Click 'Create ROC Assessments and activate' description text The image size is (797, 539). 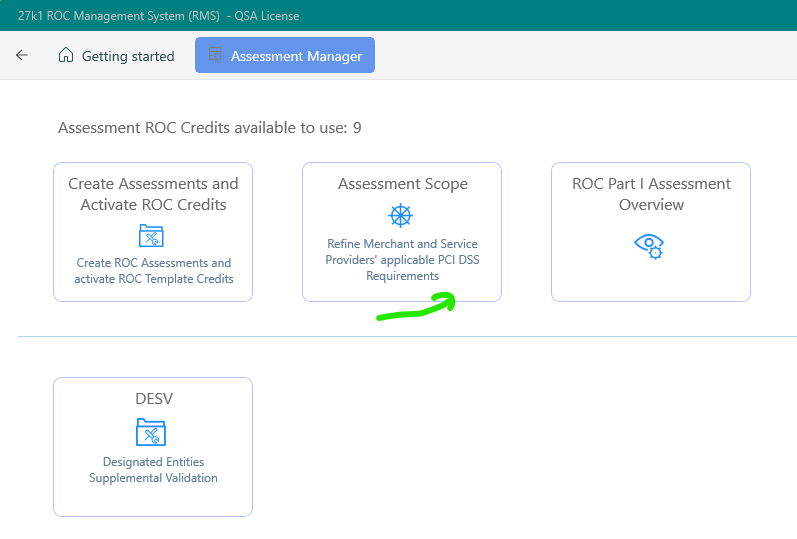point(153,271)
